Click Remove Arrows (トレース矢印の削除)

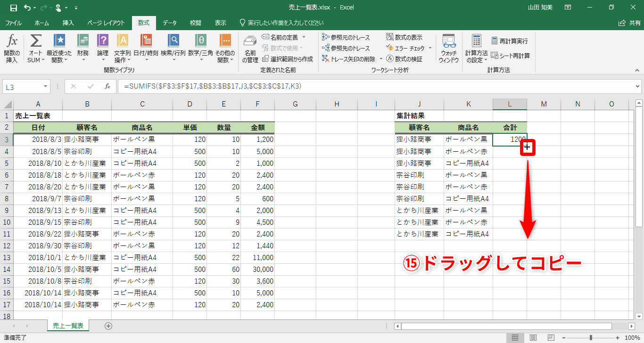click(x=349, y=59)
